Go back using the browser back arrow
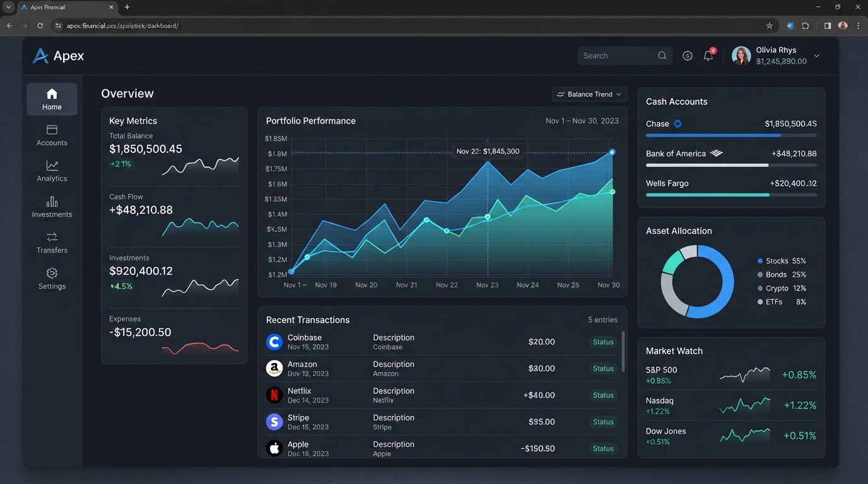The image size is (868, 484). point(9,26)
